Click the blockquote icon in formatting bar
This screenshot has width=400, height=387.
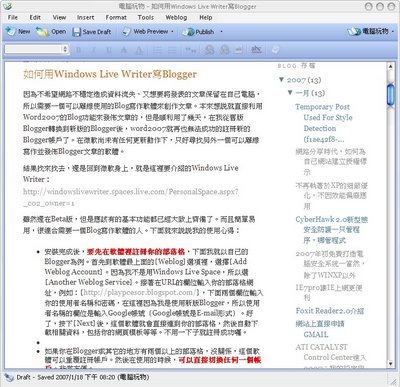coord(191,50)
